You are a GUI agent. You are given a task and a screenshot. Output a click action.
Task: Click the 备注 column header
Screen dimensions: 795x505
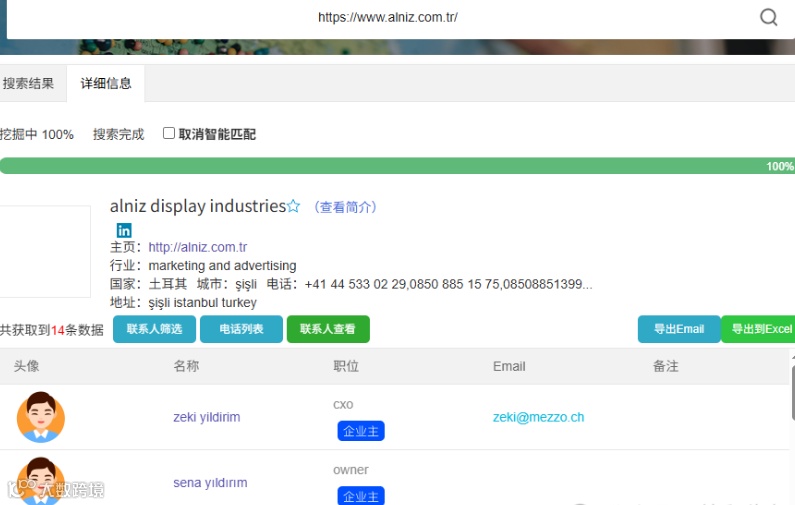pos(666,366)
